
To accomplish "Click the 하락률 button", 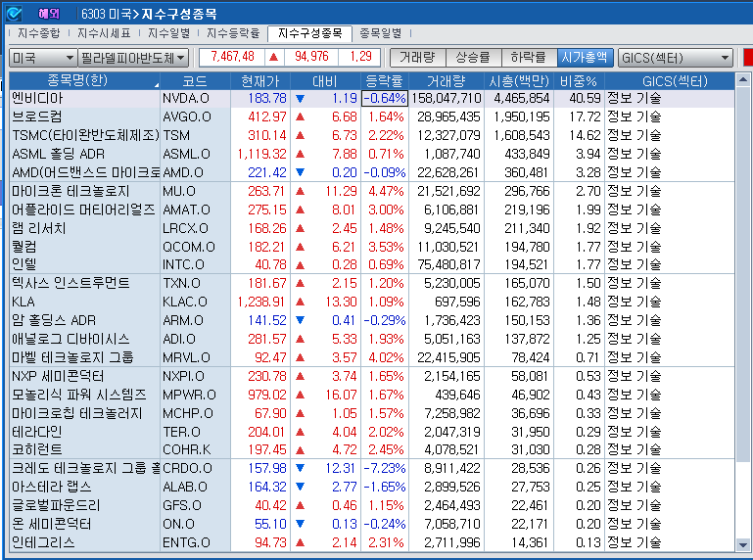I will pos(529,58).
